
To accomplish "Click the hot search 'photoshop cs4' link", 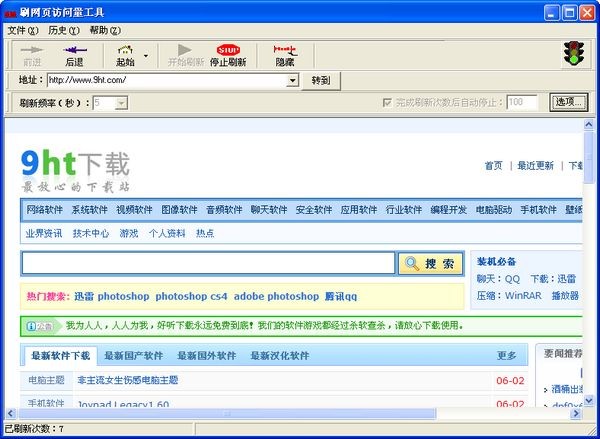I will (191, 297).
